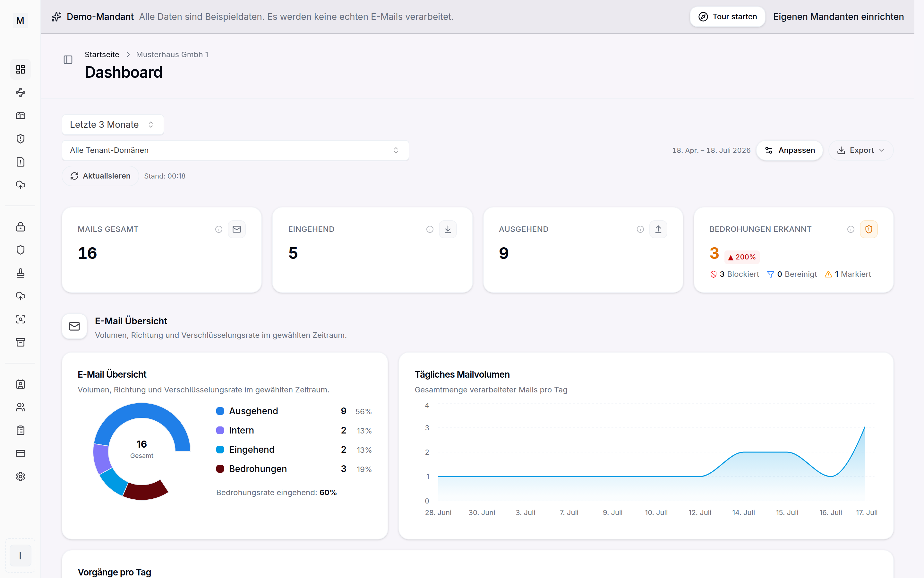Click the 200% increase badge
924x578 pixels.
pyautogui.click(x=742, y=257)
